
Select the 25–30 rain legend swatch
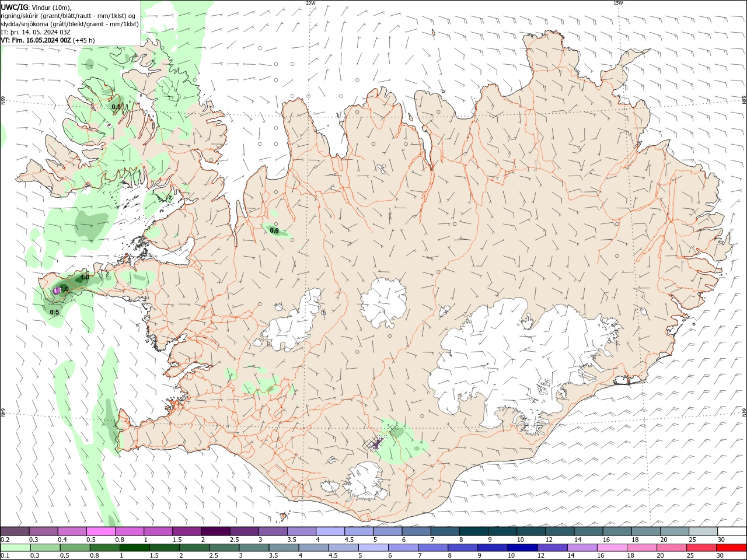(701, 548)
